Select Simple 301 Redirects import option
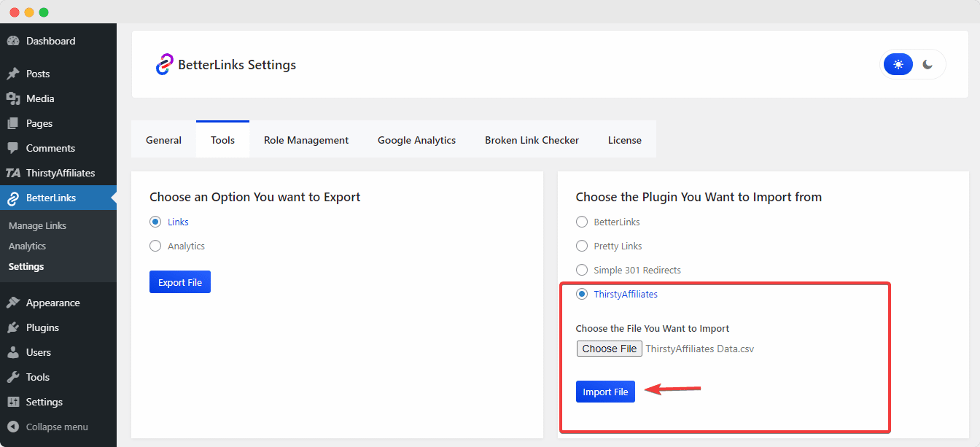Viewport: 980px width, 447px height. pos(582,270)
